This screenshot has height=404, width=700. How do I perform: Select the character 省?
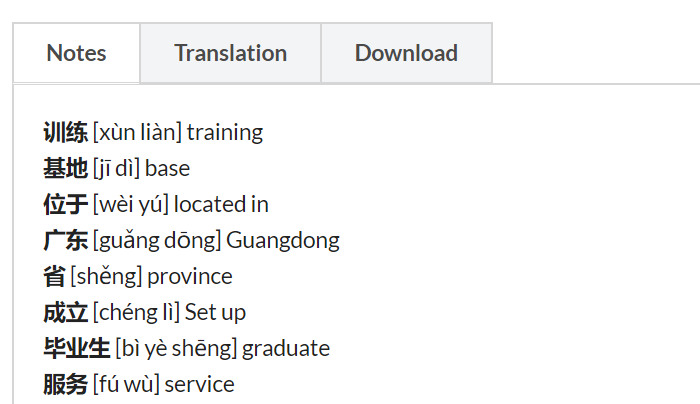(54, 276)
